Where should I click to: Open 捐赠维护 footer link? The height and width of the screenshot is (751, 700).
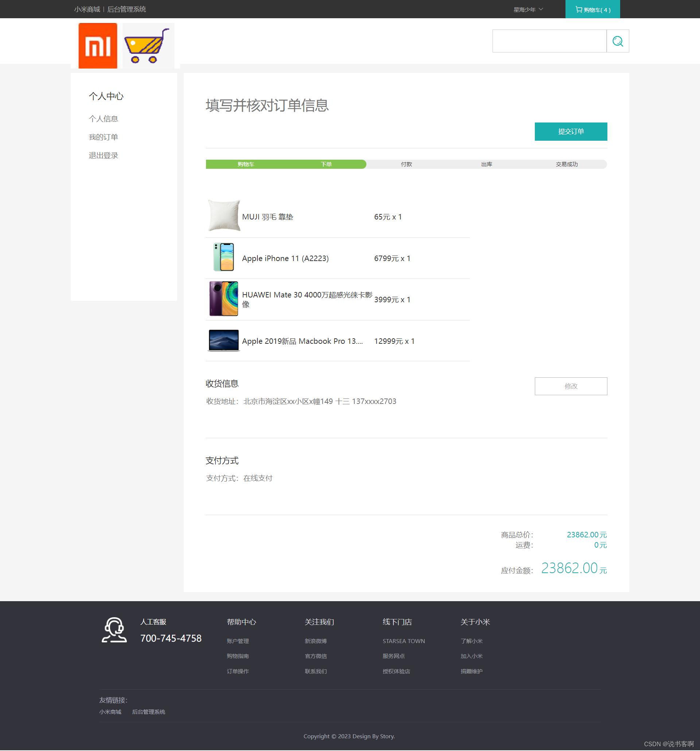pyautogui.click(x=471, y=671)
